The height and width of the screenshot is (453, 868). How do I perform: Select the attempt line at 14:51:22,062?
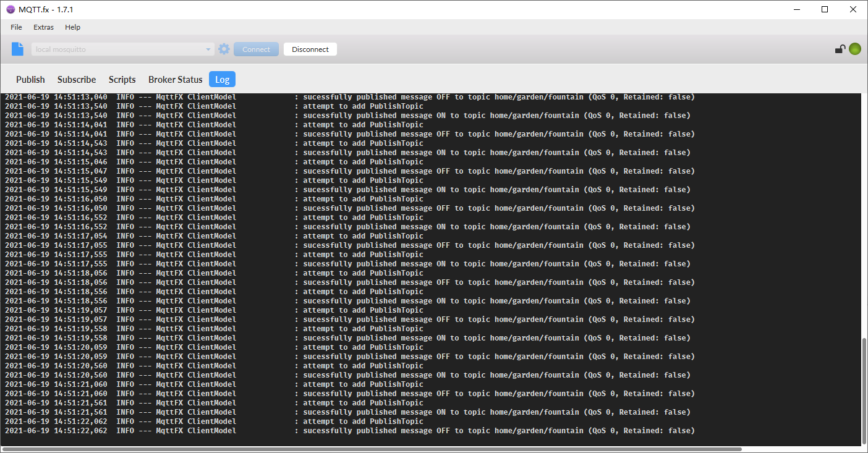pos(215,421)
